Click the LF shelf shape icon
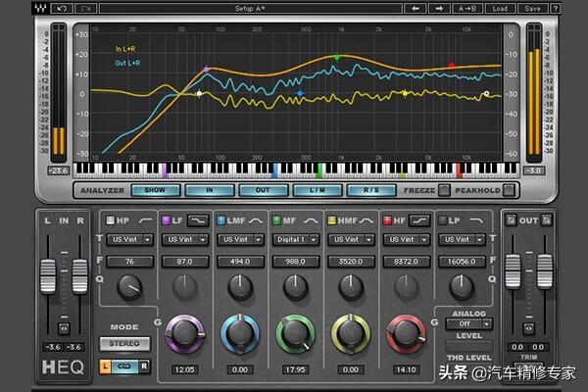The image size is (588, 392). pyautogui.click(x=198, y=220)
